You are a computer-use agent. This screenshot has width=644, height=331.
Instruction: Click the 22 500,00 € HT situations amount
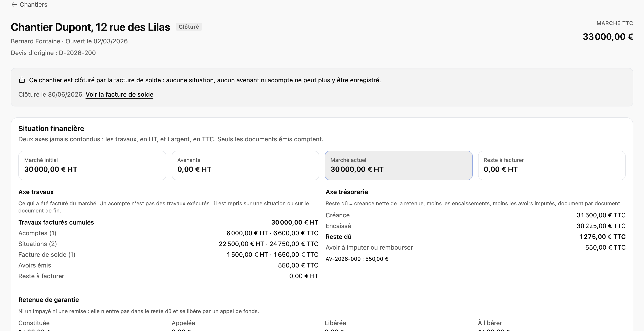pos(241,244)
